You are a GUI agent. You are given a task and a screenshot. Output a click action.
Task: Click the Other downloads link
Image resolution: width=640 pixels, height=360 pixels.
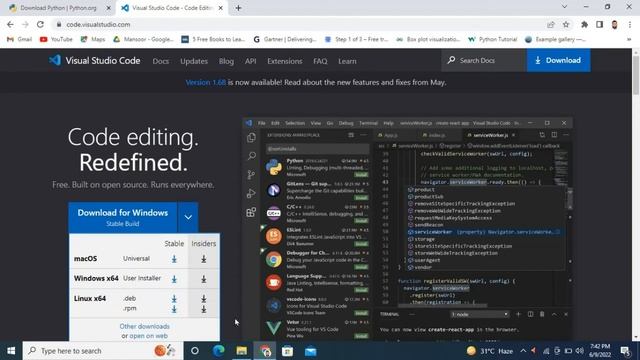(x=144, y=326)
